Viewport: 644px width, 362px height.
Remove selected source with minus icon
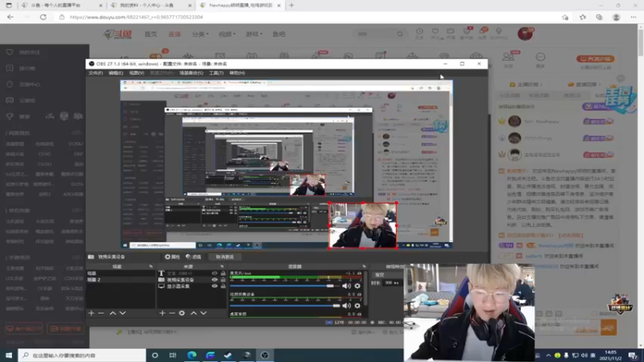[171, 313]
